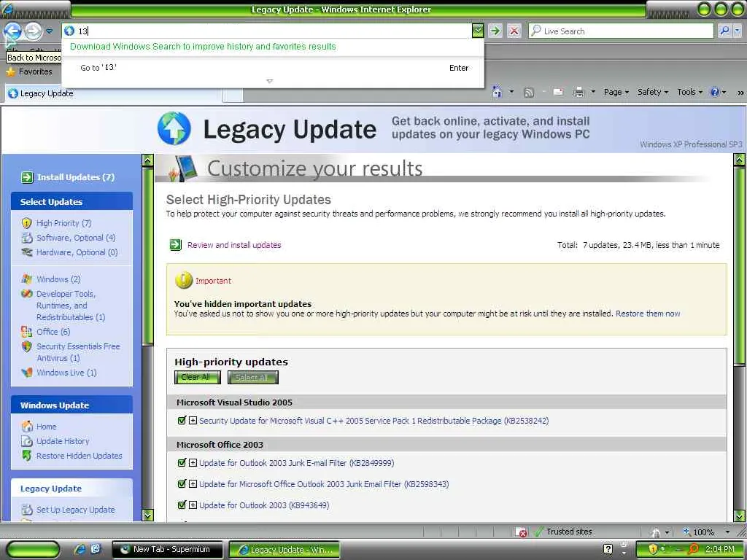
Task: Choose the Go to '13' suggestion
Action: click(274, 68)
